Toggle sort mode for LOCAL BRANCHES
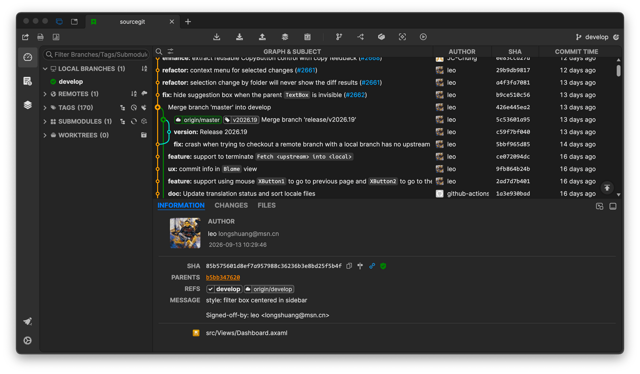The image size is (640, 374). [144, 69]
